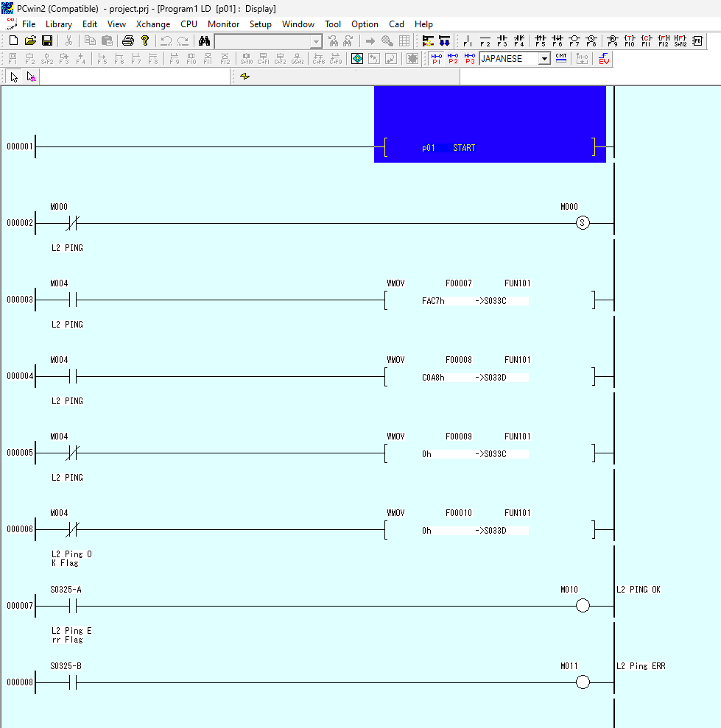
Task: Select M004 contact in rung 000003
Action: (x=72, y=300)
